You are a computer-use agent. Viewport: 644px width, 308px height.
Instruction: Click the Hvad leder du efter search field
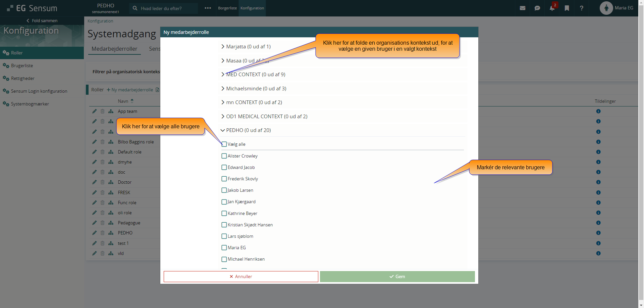coord(167,8)
